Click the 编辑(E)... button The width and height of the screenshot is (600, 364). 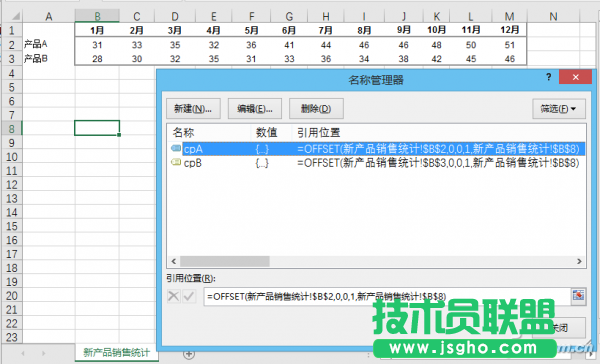point(255,109)
